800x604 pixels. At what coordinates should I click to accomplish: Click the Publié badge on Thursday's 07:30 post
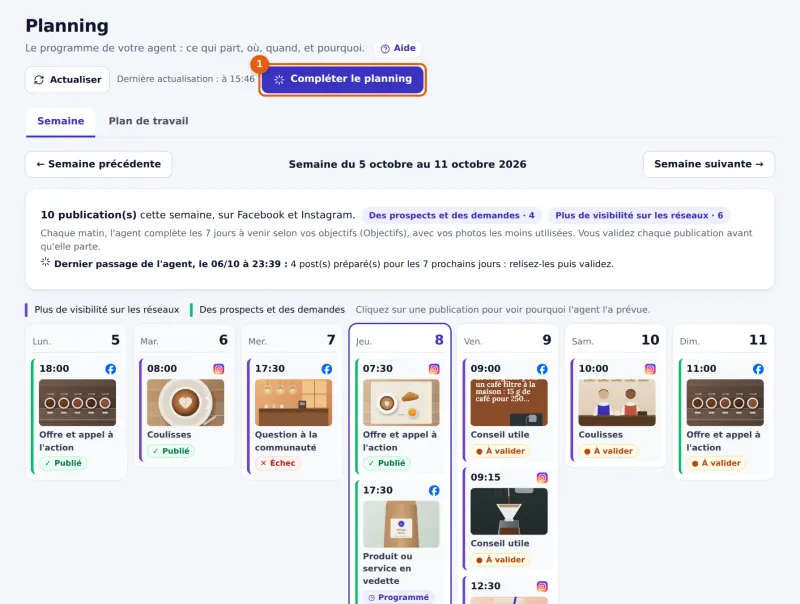tap(387, 463)
